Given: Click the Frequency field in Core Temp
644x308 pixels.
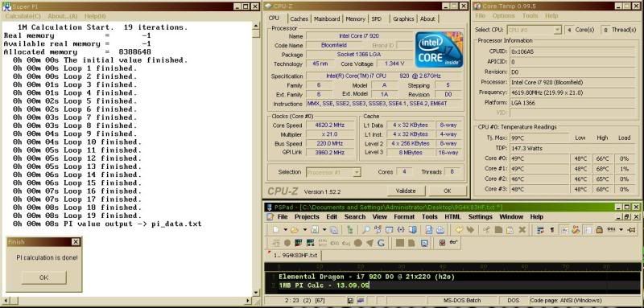Looking at the screenshot, I should pos(573,92).
